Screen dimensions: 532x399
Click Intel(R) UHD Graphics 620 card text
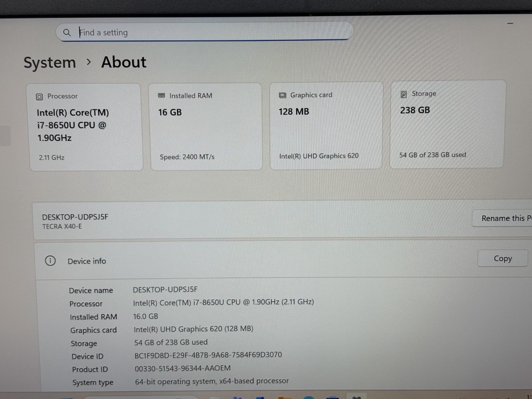click(x=319, y=156)
